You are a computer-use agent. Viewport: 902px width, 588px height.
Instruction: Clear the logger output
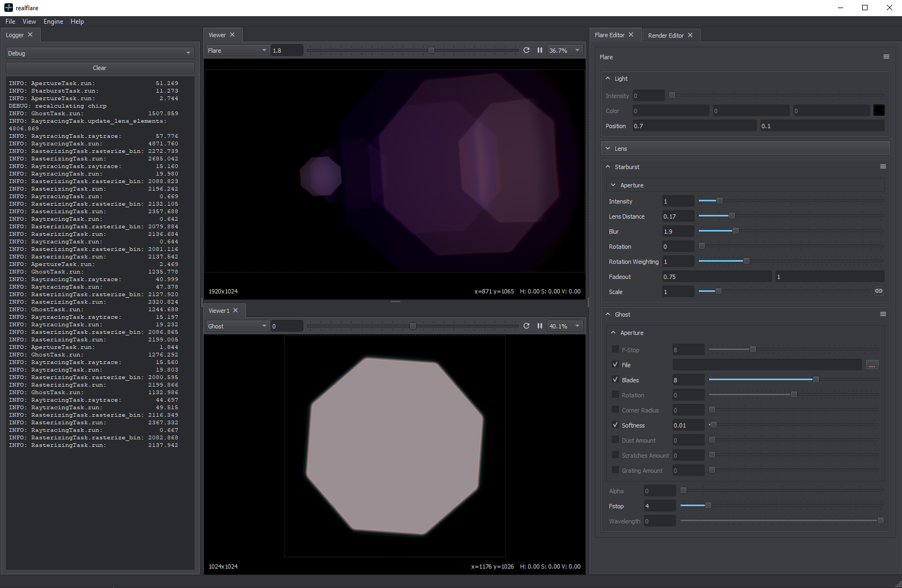tap(100, 68)
